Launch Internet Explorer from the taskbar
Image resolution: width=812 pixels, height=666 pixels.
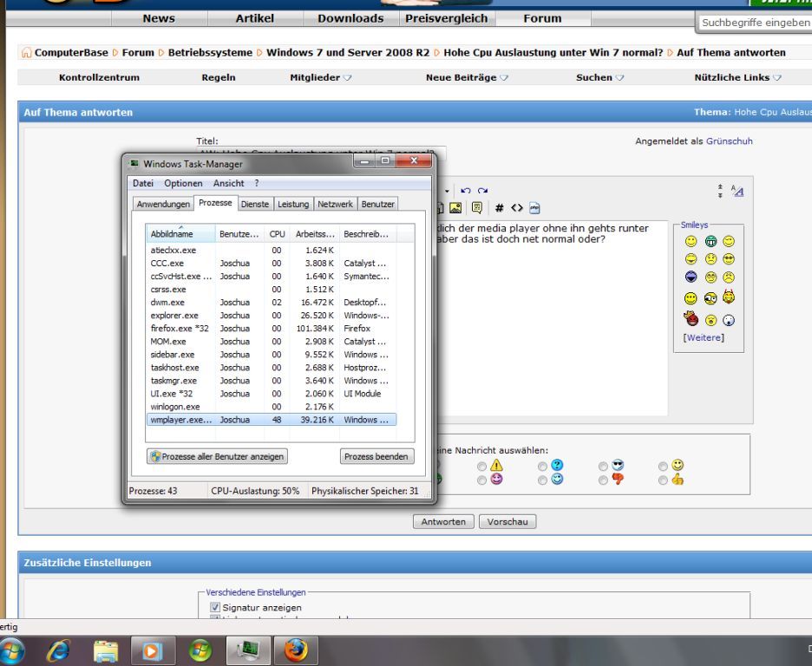pyautogui.click(x=58, y=651)
